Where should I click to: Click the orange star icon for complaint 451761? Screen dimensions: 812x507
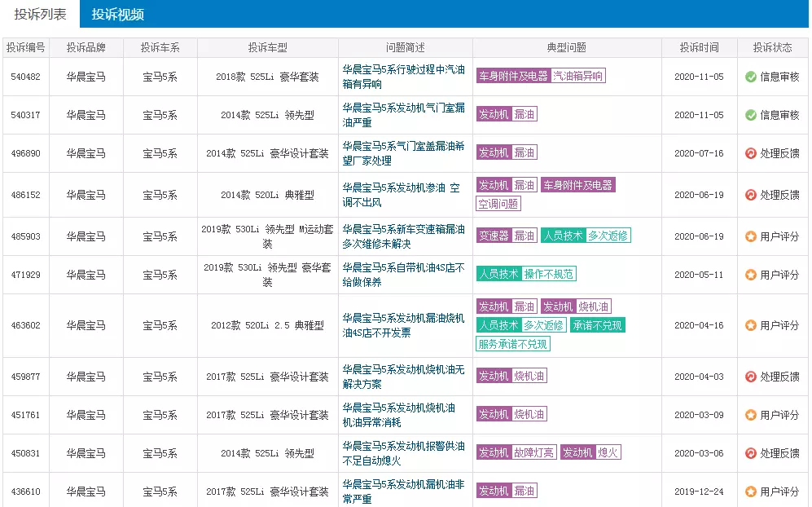(x=750, y=415)
